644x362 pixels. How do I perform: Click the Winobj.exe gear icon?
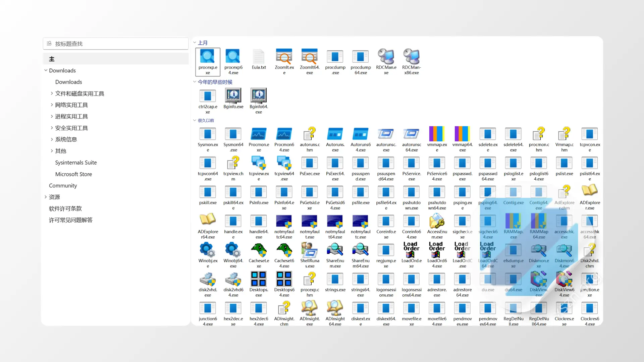[208, 250]
